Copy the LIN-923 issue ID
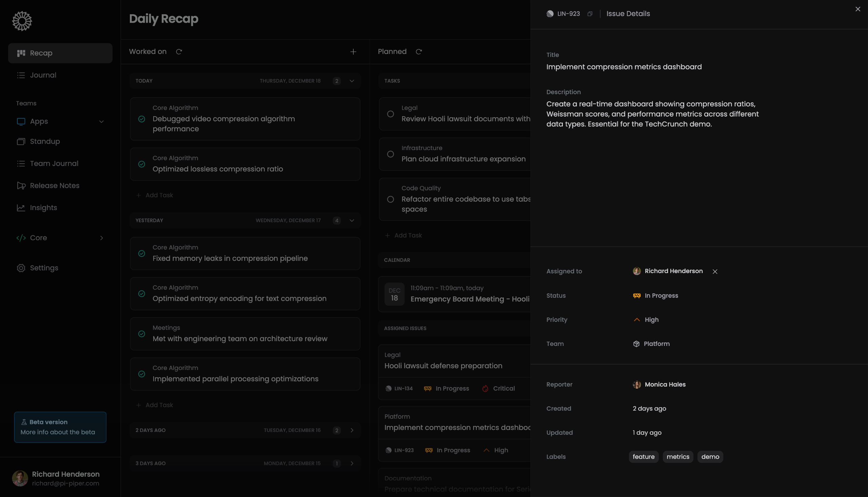Viewport: 868px width, 497px height. coord(590,14)
